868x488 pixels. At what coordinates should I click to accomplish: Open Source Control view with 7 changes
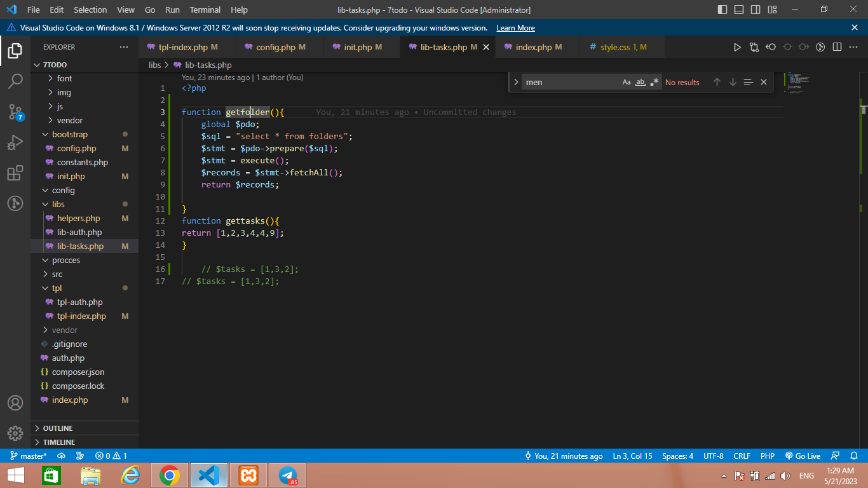point(15,112)
